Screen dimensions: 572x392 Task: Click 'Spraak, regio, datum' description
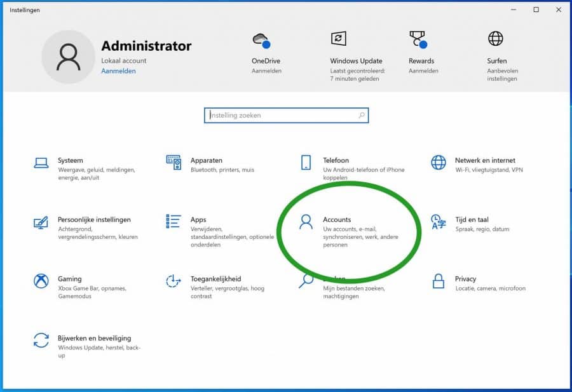pos(482,229)
